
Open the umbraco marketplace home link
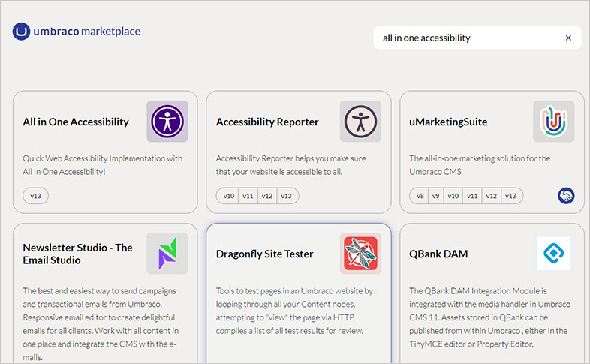tap(77, 32)
